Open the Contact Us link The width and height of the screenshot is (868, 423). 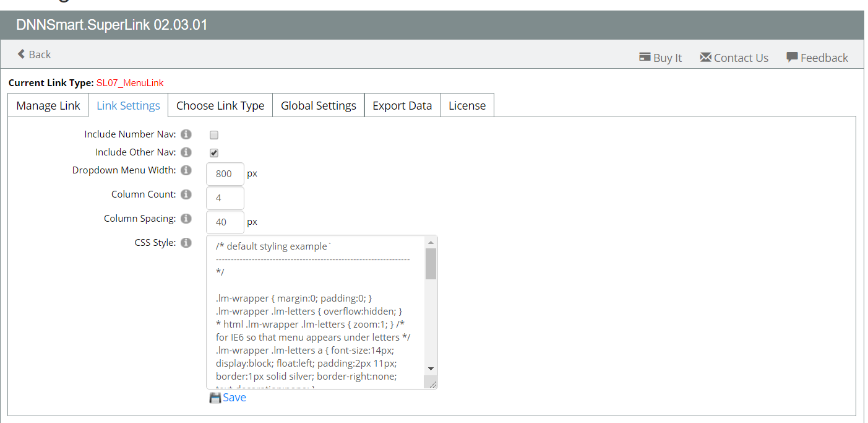point(741,58)
